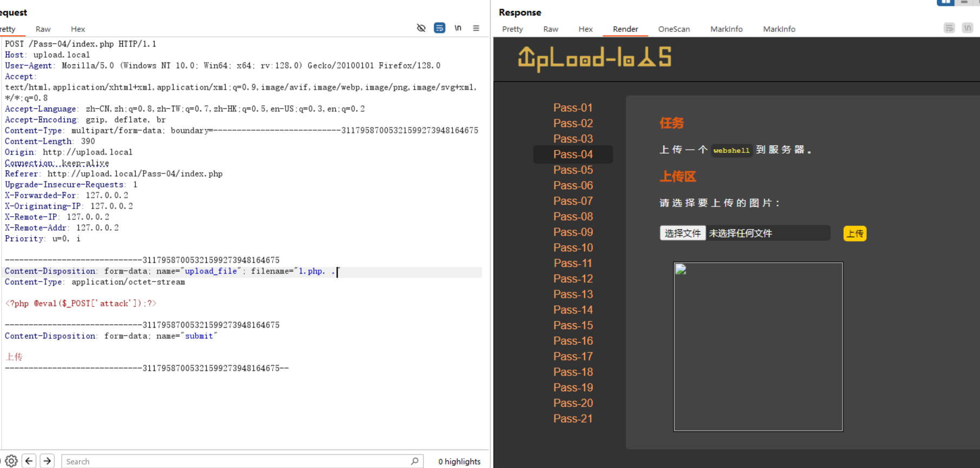Image resolution: width=980 pixels, height=468 pixels.
Task: Open the Pass-21 link
Action: 573,419
